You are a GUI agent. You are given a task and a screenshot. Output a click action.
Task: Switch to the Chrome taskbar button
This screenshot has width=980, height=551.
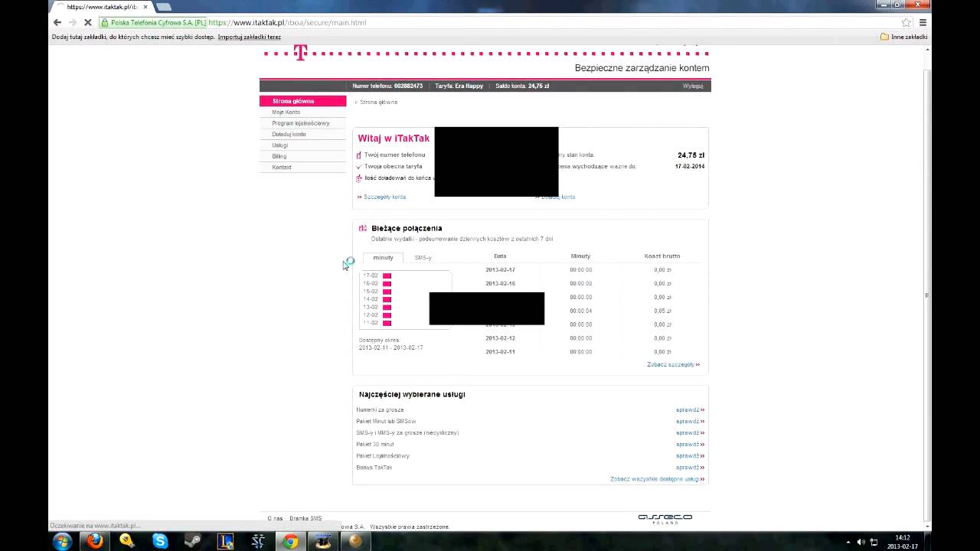tap(290, 541)
